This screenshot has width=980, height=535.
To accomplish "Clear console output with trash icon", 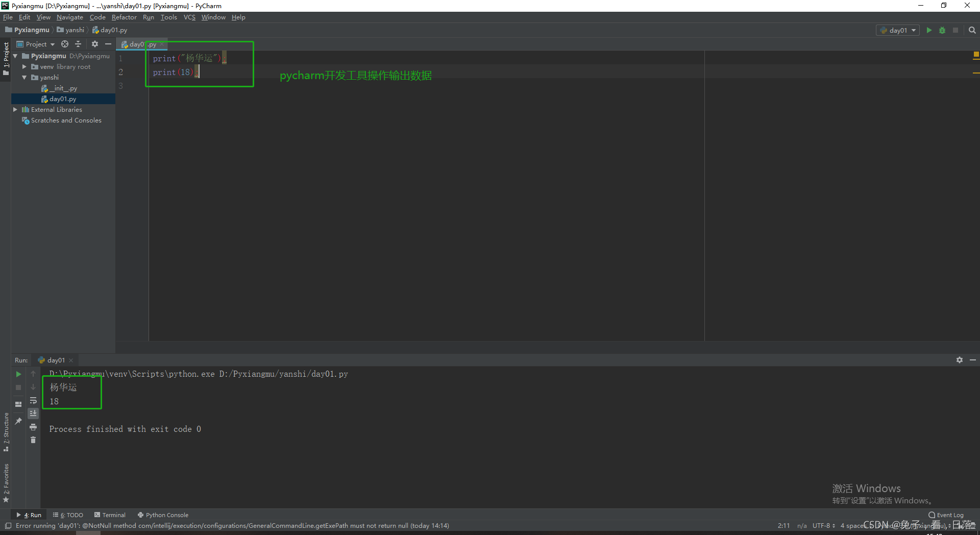I will pyautogui.click(x=33, y=440).
